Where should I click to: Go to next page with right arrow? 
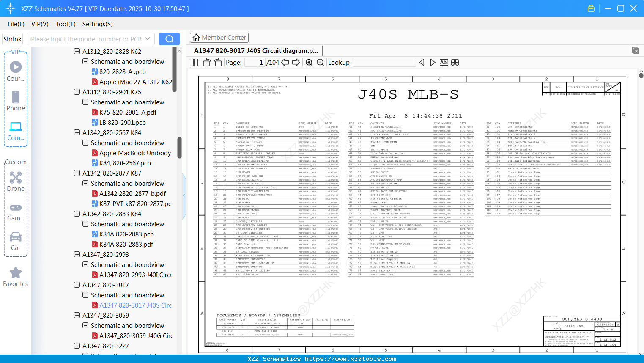296,63
